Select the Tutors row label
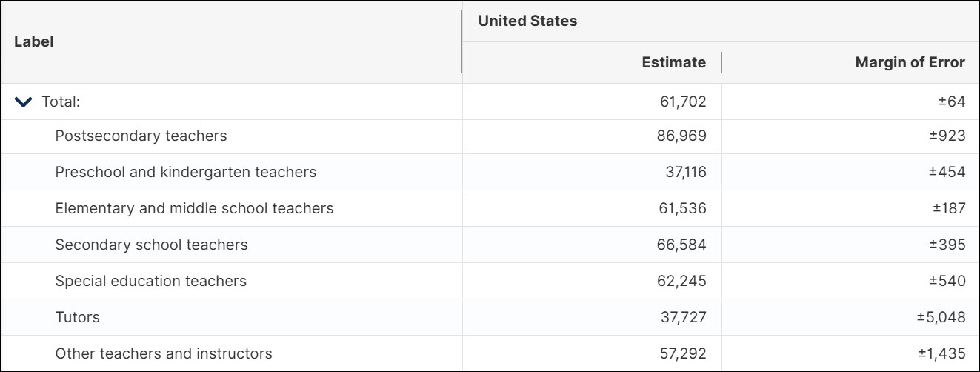 coord(77,317)
